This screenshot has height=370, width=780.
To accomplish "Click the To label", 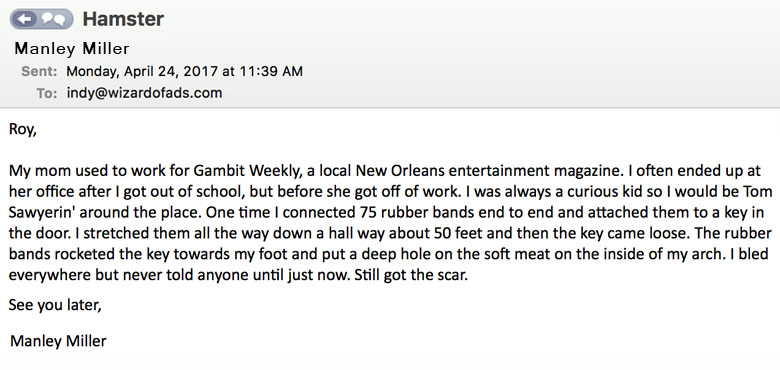I will click(x=47, y=93).
